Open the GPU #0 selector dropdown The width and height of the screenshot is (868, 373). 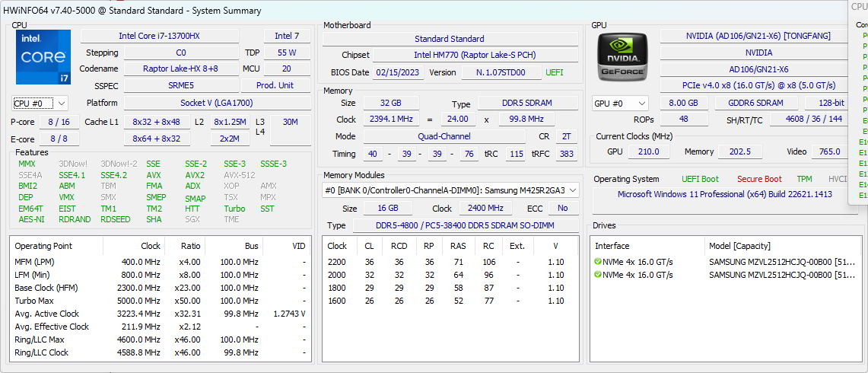click(620, 103)
